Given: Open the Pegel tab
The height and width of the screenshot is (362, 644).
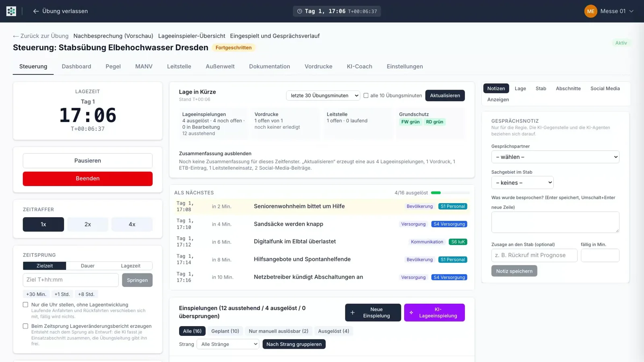Looking at the screenshot, I should [113, 66].
